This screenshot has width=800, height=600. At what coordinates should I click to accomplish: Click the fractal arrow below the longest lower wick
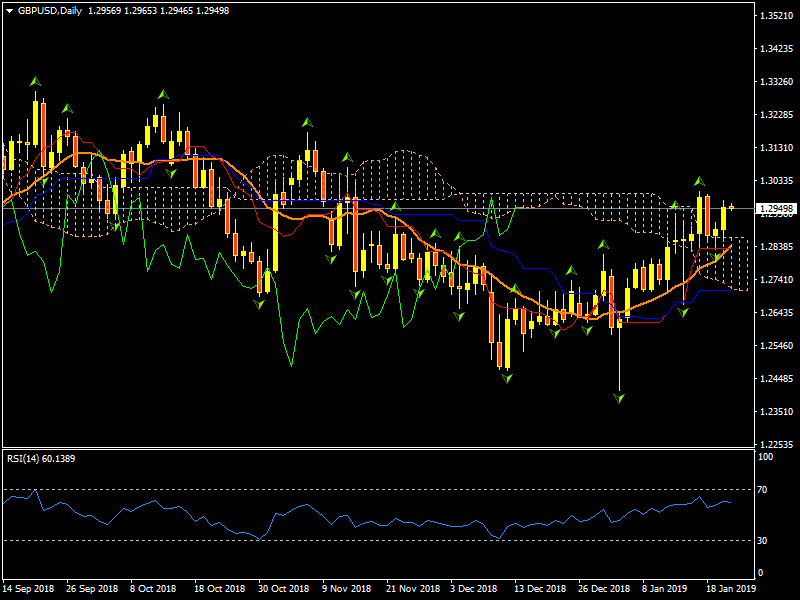point(620,398)
